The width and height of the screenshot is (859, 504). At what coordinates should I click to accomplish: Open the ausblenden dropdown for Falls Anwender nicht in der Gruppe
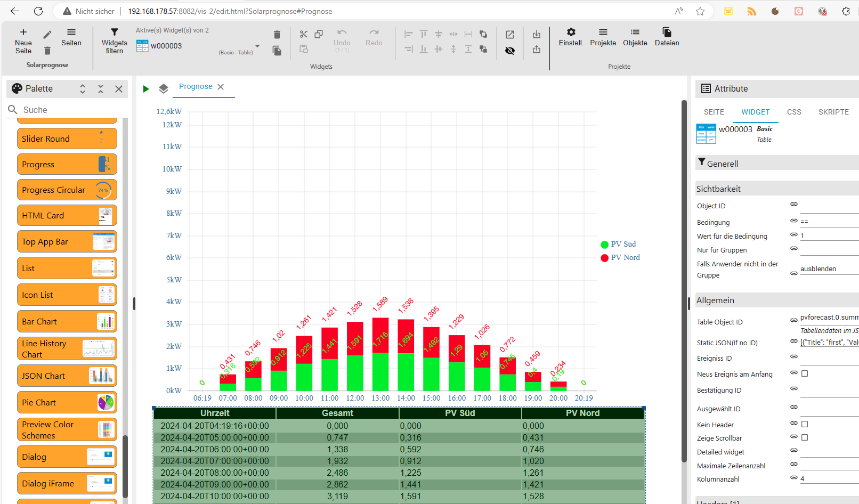pos(829,269)
